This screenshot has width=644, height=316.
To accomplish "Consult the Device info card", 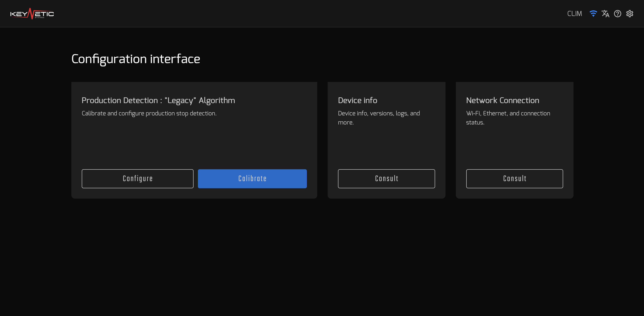I will click(x=386, y=179).
